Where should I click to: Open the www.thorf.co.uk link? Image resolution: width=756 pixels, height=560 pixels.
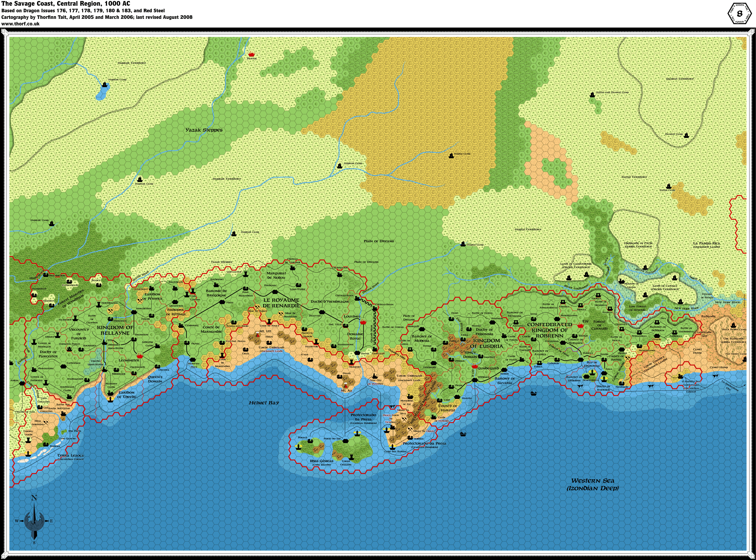(20, 24)
